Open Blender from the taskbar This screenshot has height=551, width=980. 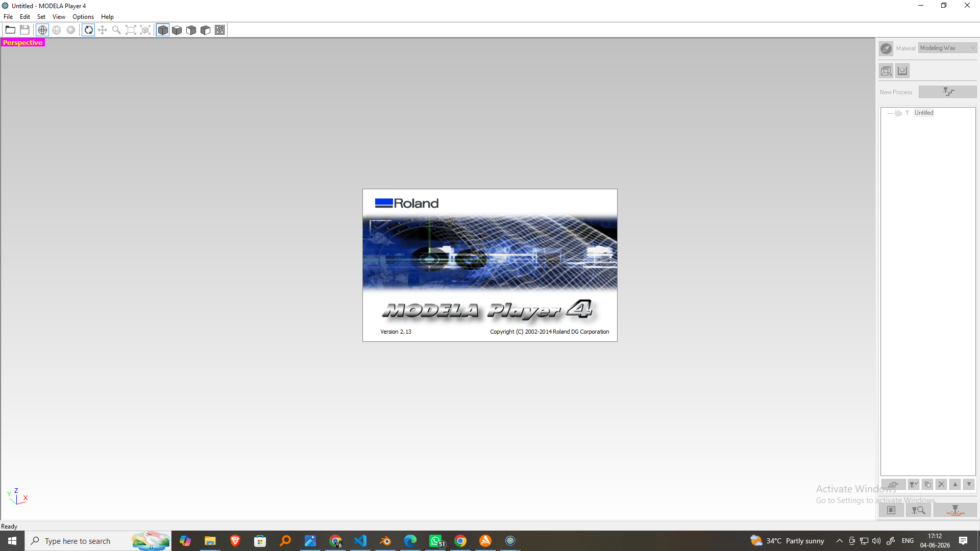click(385, 541)
